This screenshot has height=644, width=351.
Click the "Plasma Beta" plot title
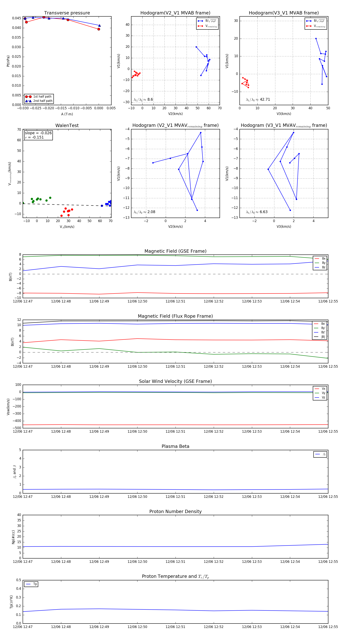point(175,447)
